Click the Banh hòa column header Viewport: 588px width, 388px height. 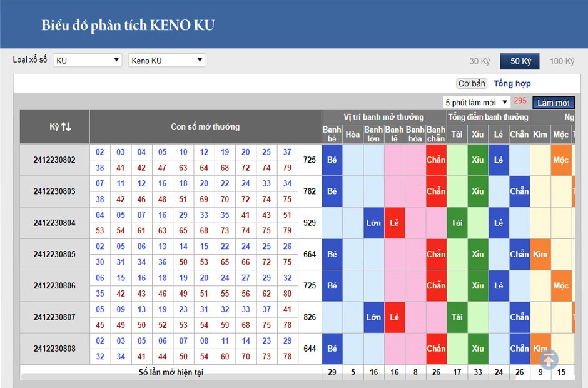pos(415,135)
